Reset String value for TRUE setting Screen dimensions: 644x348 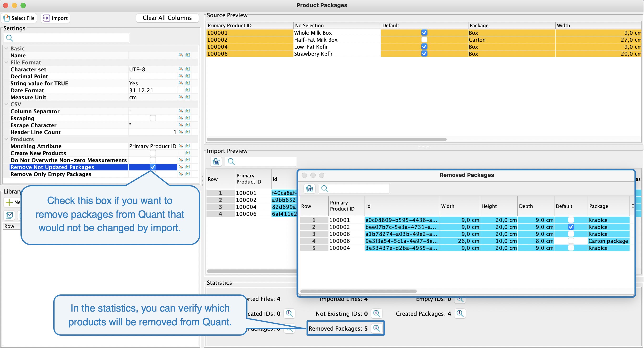[x=181, y=83]
